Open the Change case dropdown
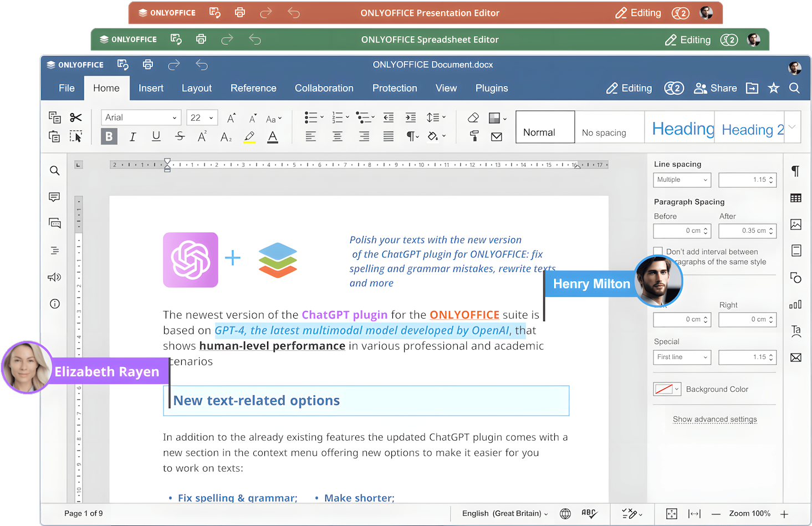Image resolution: width=812 pixels, height=526 pixels. 274,119
